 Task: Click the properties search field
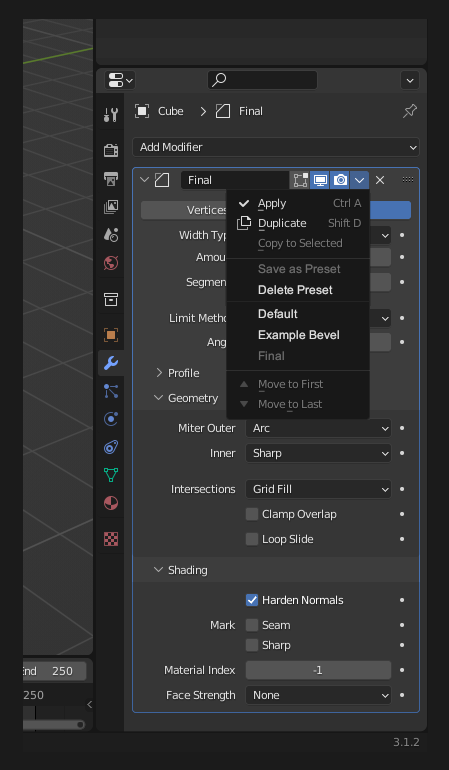pos(262,80)
